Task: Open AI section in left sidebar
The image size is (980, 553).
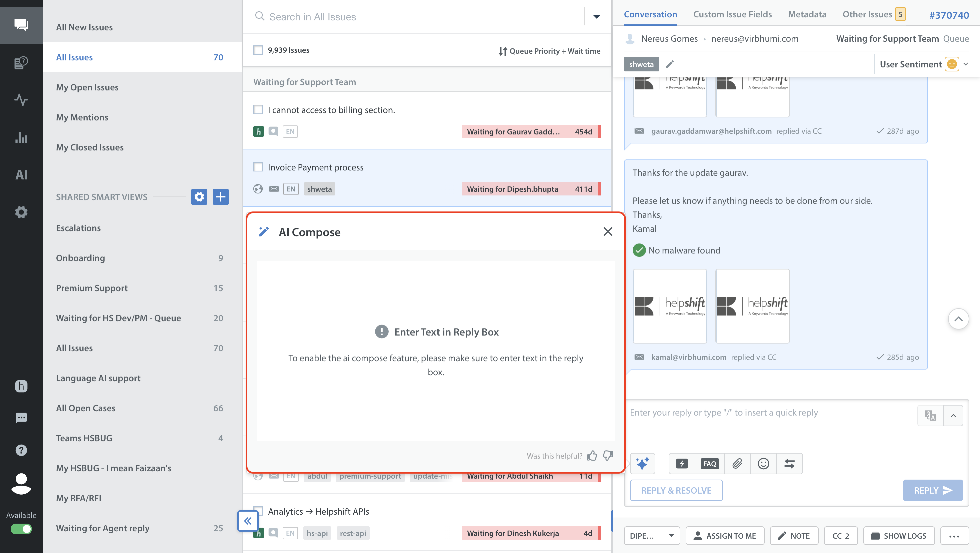Action: click(x=21, y=175)
